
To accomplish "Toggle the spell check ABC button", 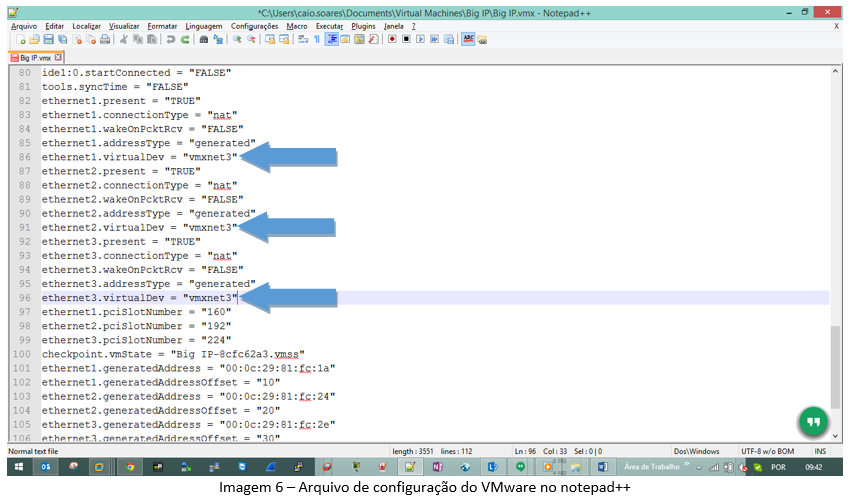I will point(468,39).
